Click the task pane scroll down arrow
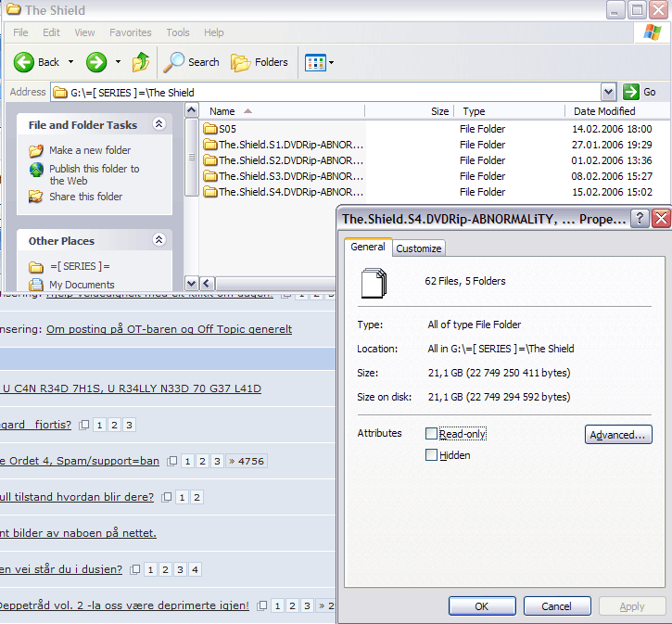This screenshot has height=624, width=672. click(192, 284)
